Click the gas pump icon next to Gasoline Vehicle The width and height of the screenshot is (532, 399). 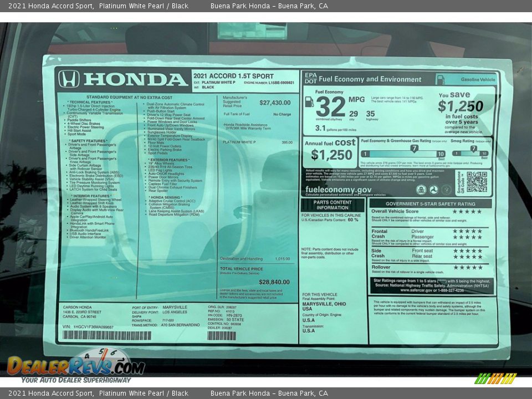(x=441, y=80)
